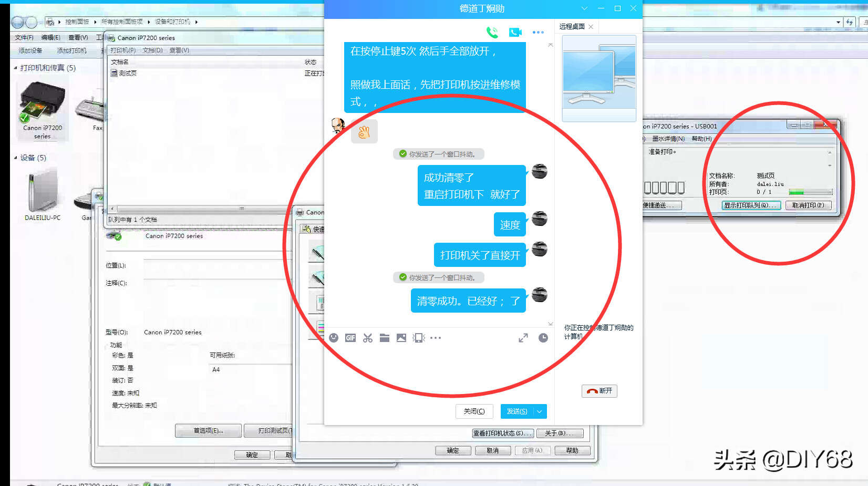868x486 pixels.
Task: Click the 文档名 column header
Action: (120, 62)
